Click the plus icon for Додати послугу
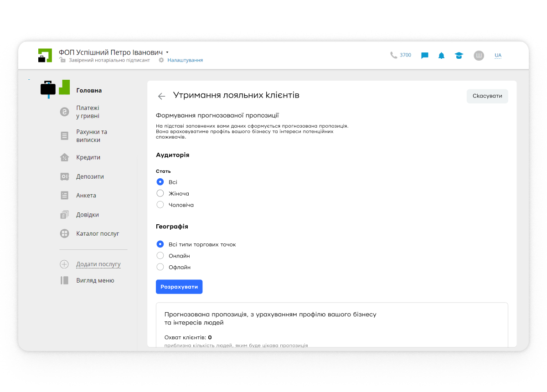The height and width of the screenshot is (392, 547). click(64, 264)
